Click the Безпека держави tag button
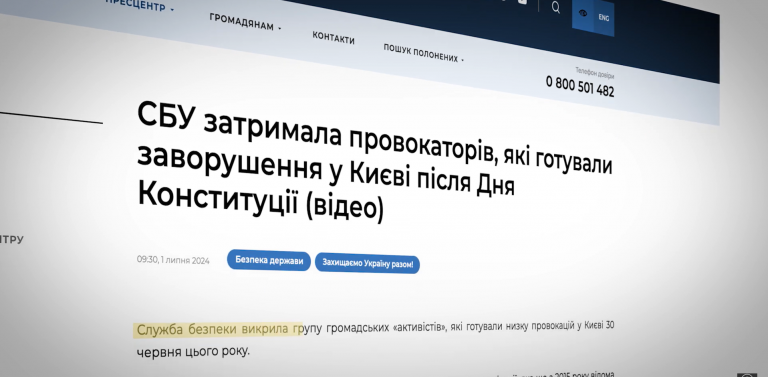 pos(269,260)
